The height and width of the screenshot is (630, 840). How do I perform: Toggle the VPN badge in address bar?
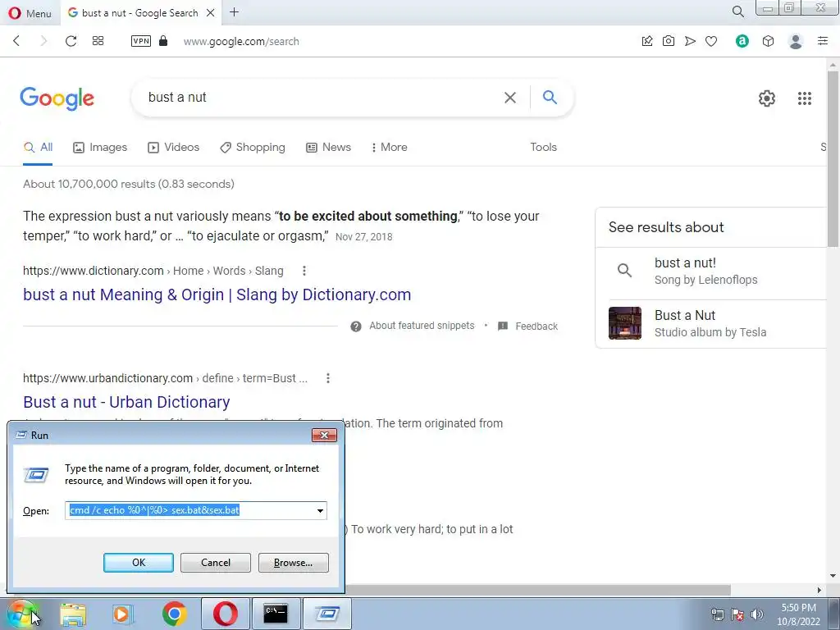pyautogui.click(x=141, y=41)
